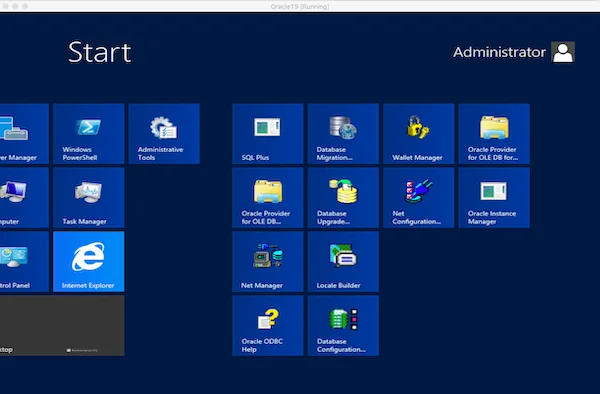Viewport: 600px width, 394px height.
Task: Open the Wallet Manager tile
Action: click(x=419, y=134)
